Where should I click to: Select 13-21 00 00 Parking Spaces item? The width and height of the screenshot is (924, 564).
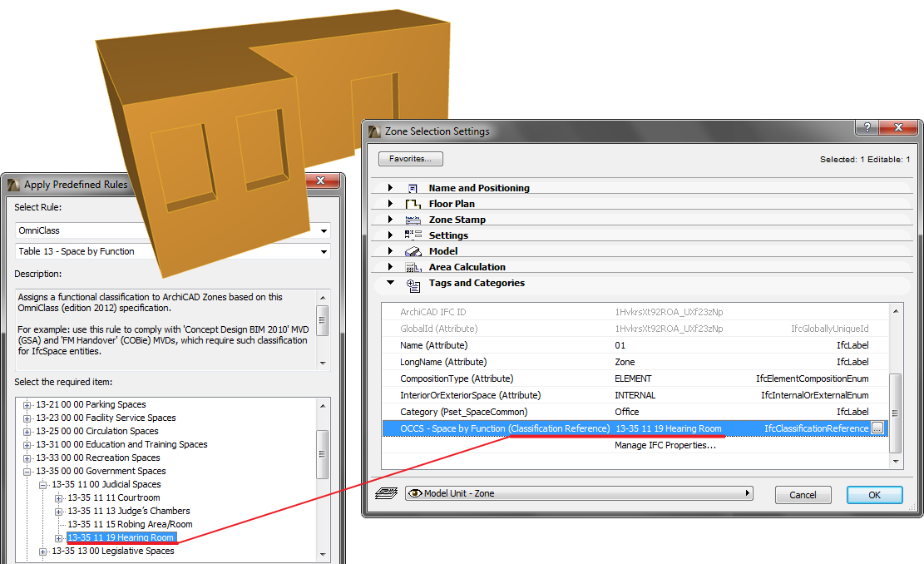tap(91, 404)
